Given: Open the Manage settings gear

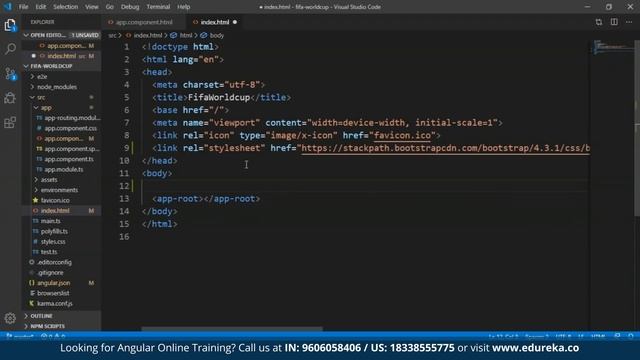Looking at the screenshot, I should (x=10, y=318).
